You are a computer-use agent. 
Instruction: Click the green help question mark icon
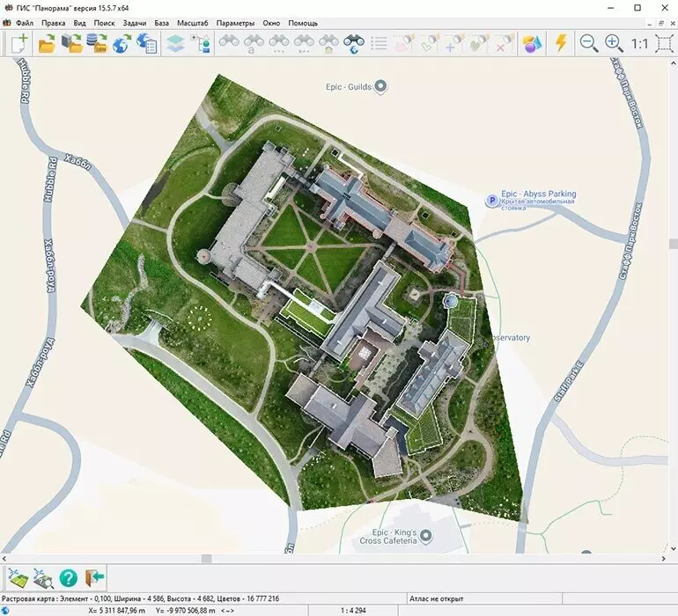click(69, 577)
